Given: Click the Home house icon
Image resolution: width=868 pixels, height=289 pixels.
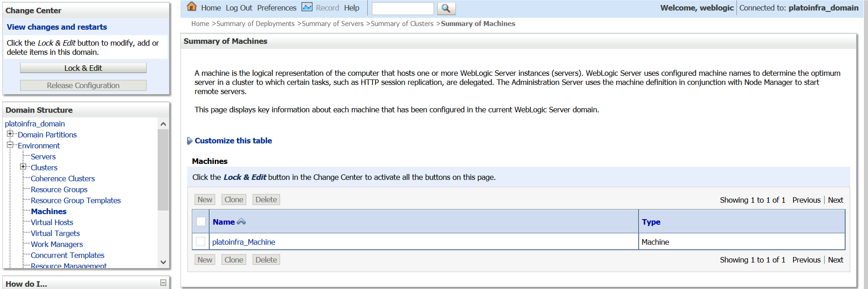Looking at the screenshot, I should (x=192, y=7).
